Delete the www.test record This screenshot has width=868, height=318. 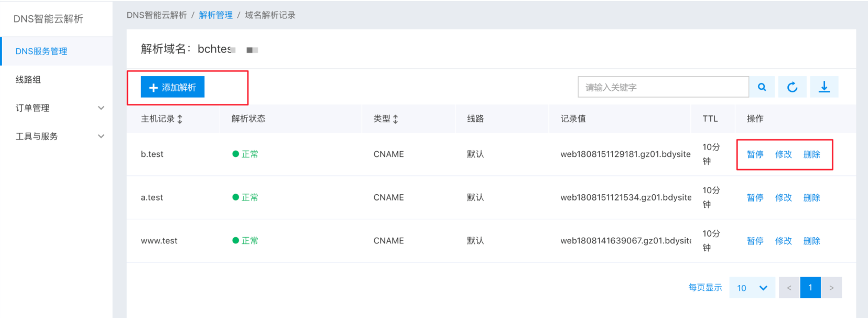(x=812, y=241)
